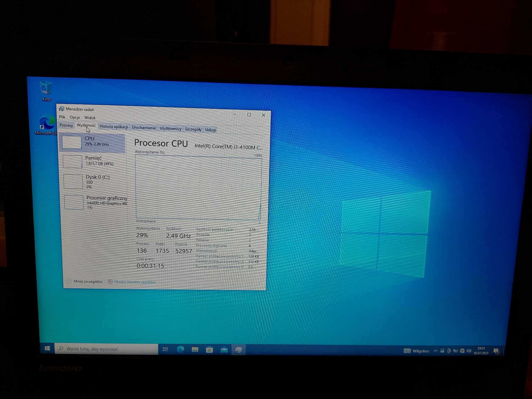Open the clock showing 23:31
Image resolution: width=532 pixels, height=399 pixels.
pyautogui.click(x=481, y=351)
